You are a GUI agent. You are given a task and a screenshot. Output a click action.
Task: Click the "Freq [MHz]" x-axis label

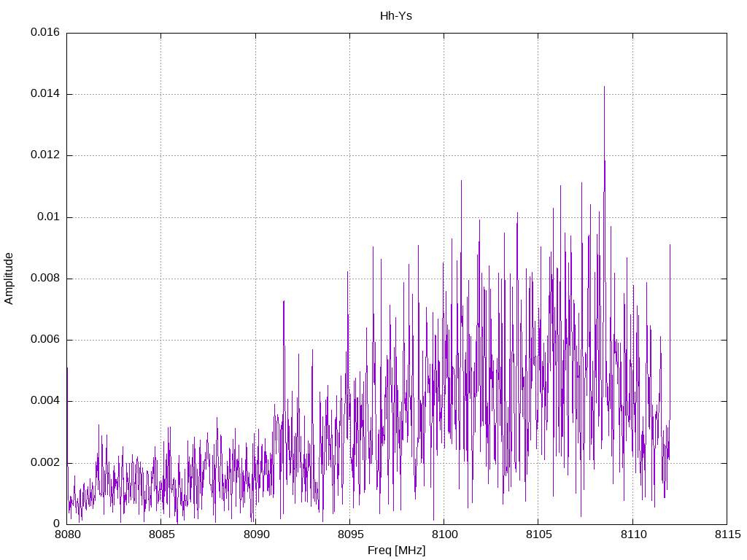pyautogui.click(x=396, y=551)
